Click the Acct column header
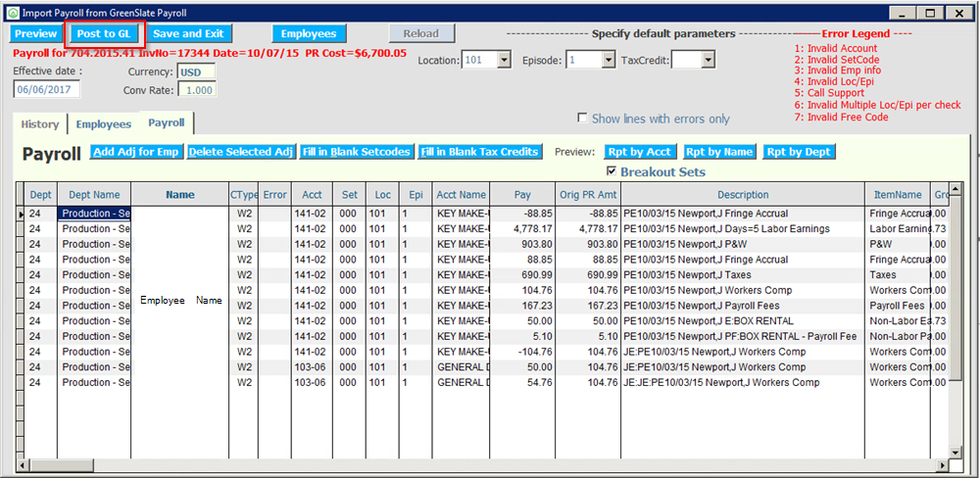 (313, 195)
